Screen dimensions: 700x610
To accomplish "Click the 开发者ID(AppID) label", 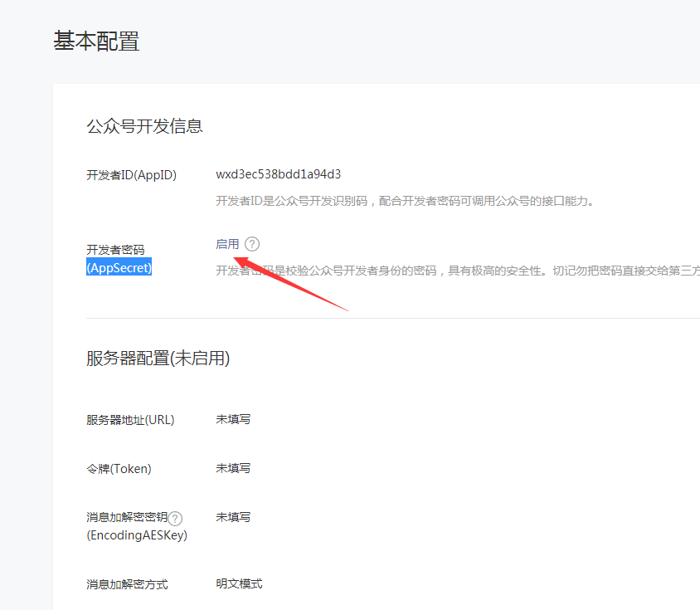I will (x=131, y=175).
